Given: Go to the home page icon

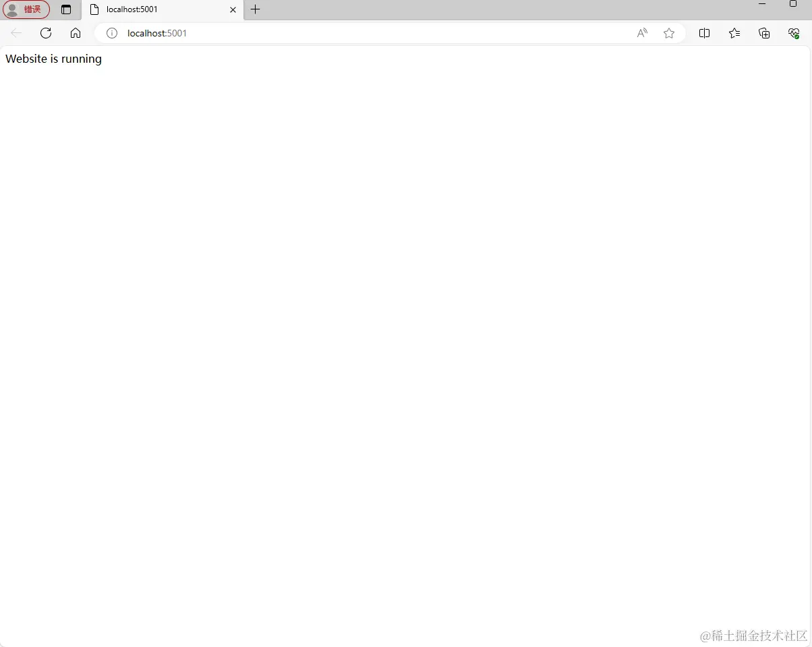Looking at the screenshot, I should pyautogui.click(x=76, y=33).
